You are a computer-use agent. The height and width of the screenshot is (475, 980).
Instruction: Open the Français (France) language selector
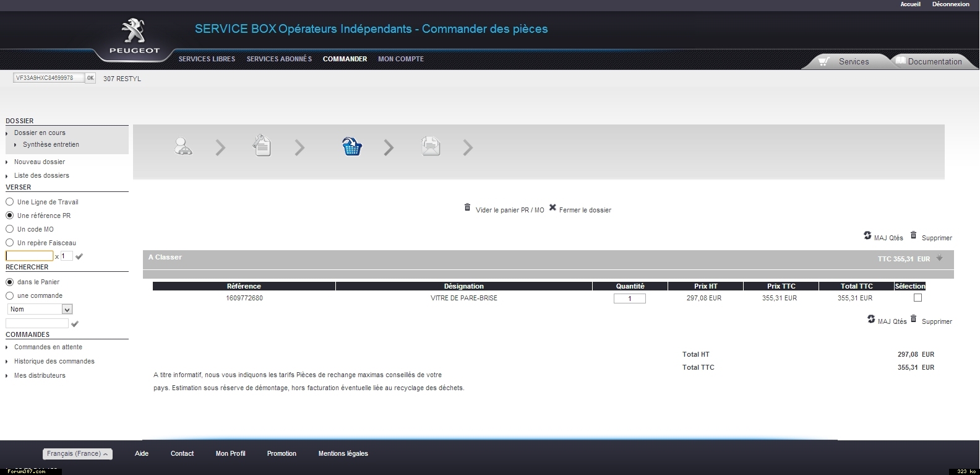[x=77, y=454]
